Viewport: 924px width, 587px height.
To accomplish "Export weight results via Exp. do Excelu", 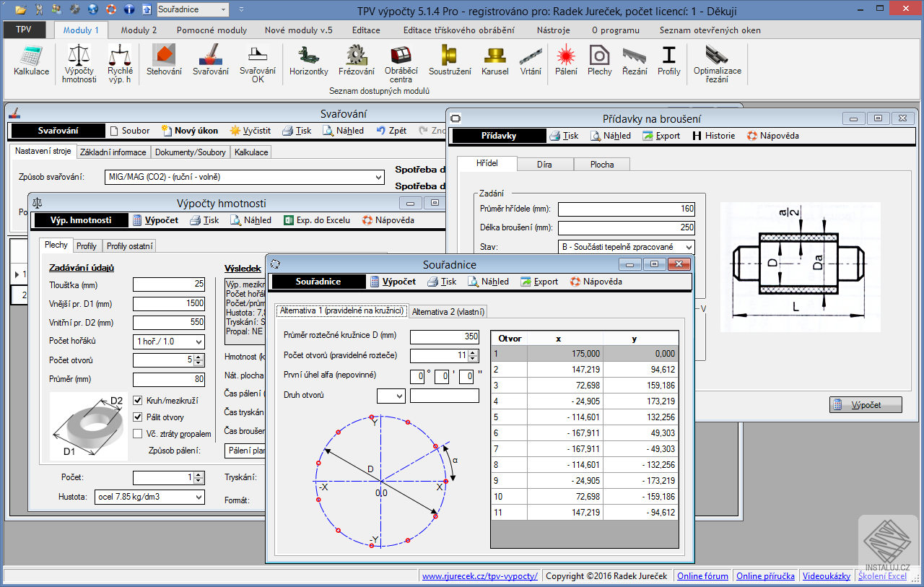I will pyautogui.click(x=316, y=220).
